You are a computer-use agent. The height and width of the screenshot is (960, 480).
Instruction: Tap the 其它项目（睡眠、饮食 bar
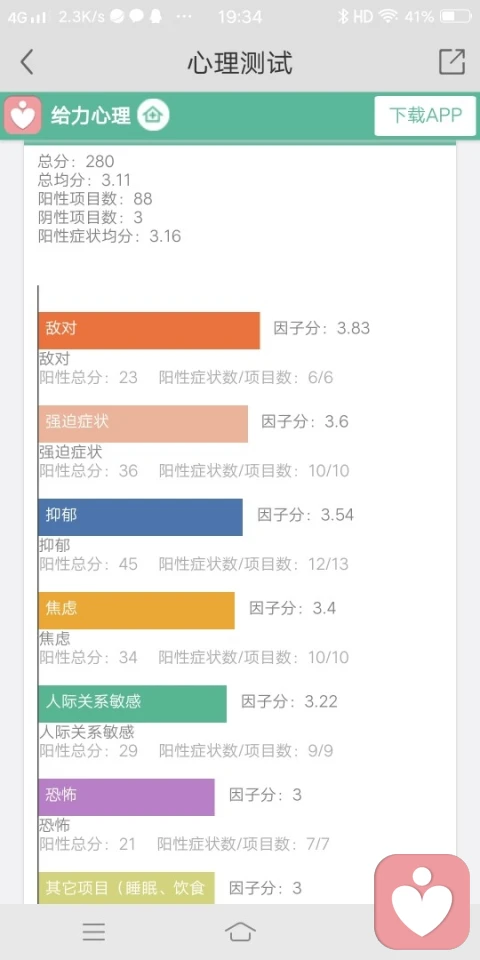[x=126, y=888]
